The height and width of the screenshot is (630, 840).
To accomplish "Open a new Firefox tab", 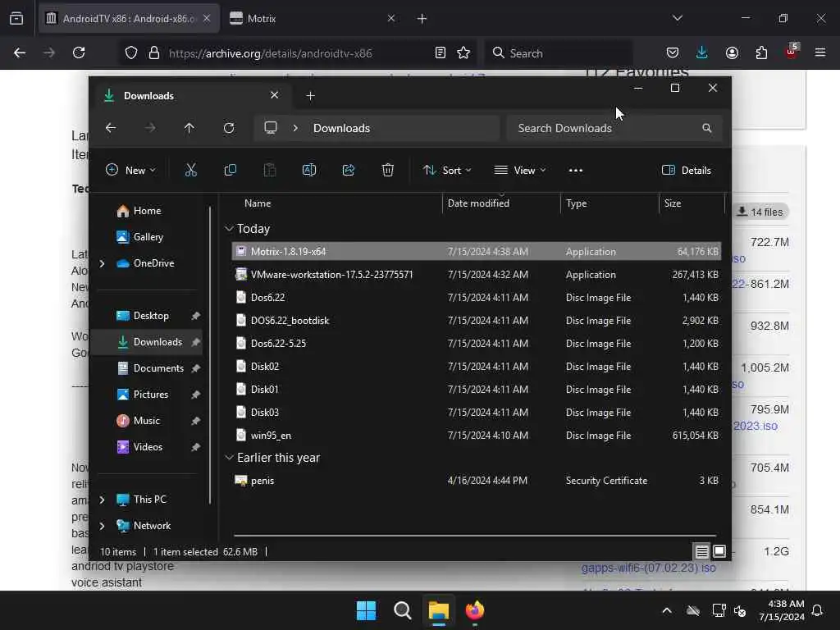I will (422, 18).
